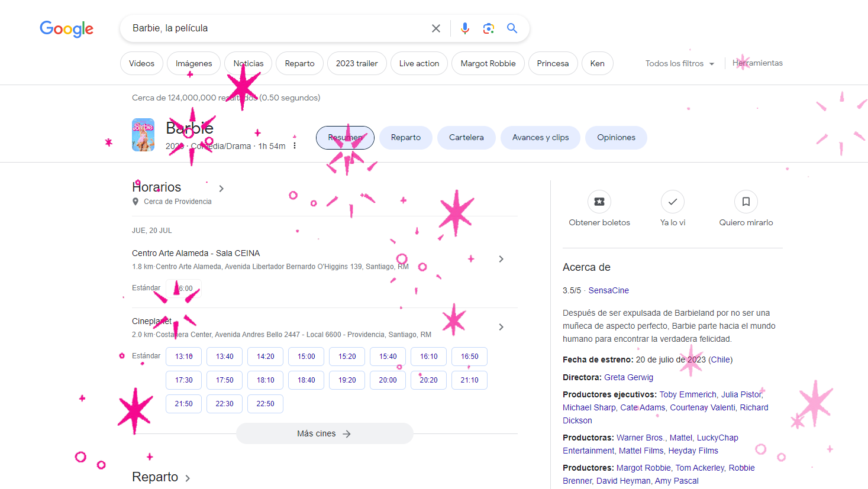The height and width of the screenshot is (489, 868).
Task: Choose the 18:40 showtime
Action: (x=306, y=380)
